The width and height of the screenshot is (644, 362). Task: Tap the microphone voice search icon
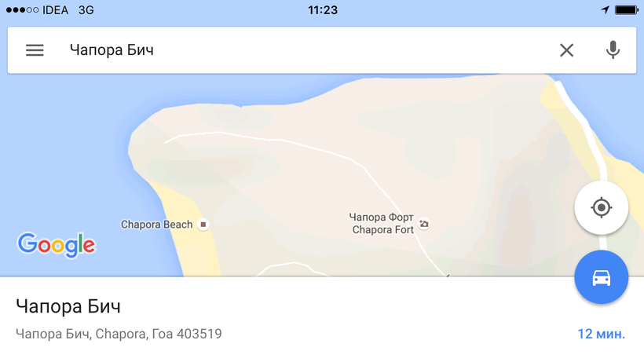click(x=613, y=49)
